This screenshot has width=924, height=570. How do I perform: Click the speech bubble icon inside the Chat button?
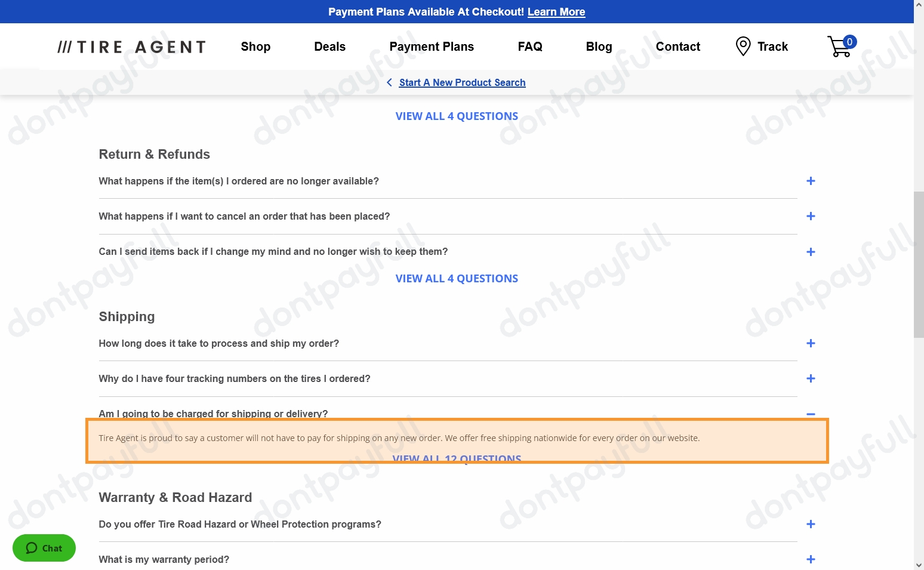[x=31, y=548]
